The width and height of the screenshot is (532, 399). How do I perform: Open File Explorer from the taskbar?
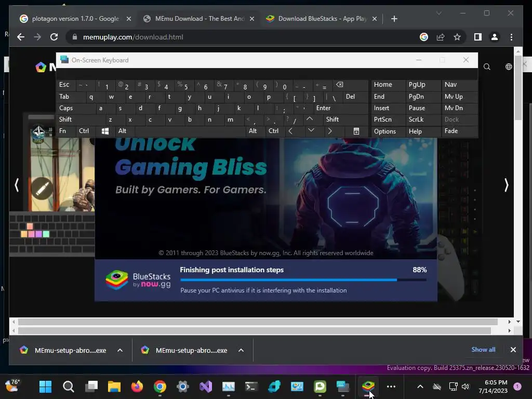pyautogui.click(x=114, y=387)
